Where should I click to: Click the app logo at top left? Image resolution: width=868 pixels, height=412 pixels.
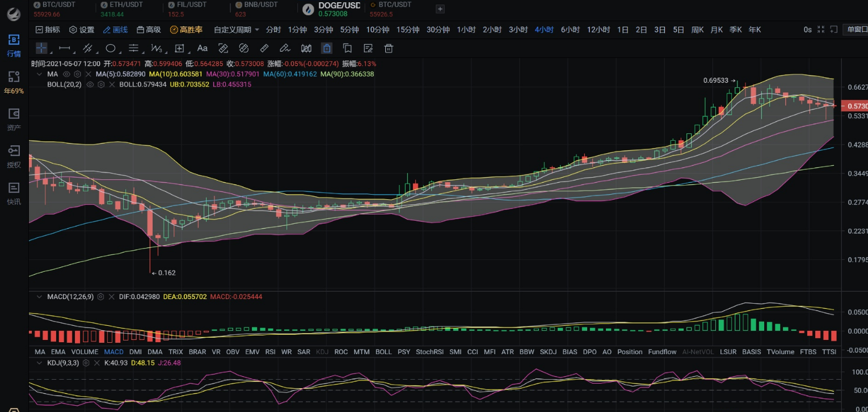tap(14, 14)
